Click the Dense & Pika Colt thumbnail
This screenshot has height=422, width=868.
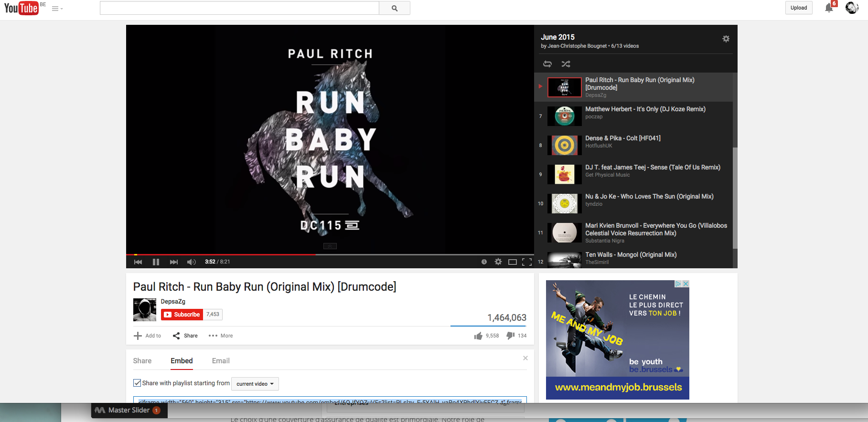(x=564, y=145)
